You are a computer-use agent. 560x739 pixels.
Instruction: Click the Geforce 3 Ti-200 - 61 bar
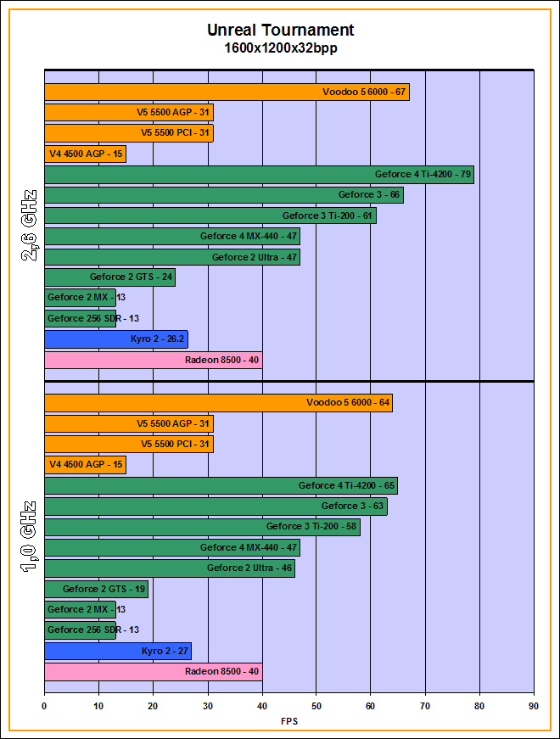click(210, 216)
